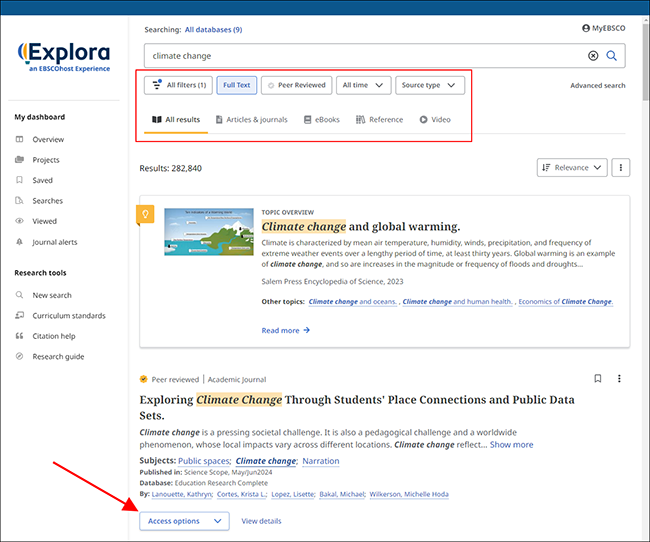This screenshot has width=650, height=542.
Task: Open Exploring Climate Change article title
Action: (x=357, y=408)
